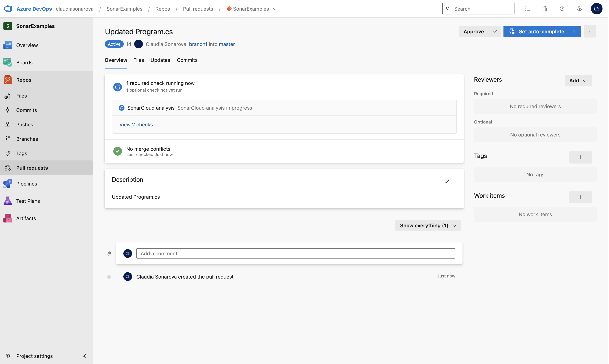This screenshot has width=609, height=364.
Task: Open the master target branch link
Action: pos(227,44)
